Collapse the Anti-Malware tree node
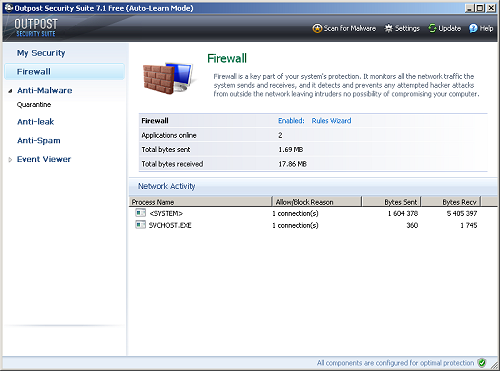The image size is (500, 371). pos(10,91)
